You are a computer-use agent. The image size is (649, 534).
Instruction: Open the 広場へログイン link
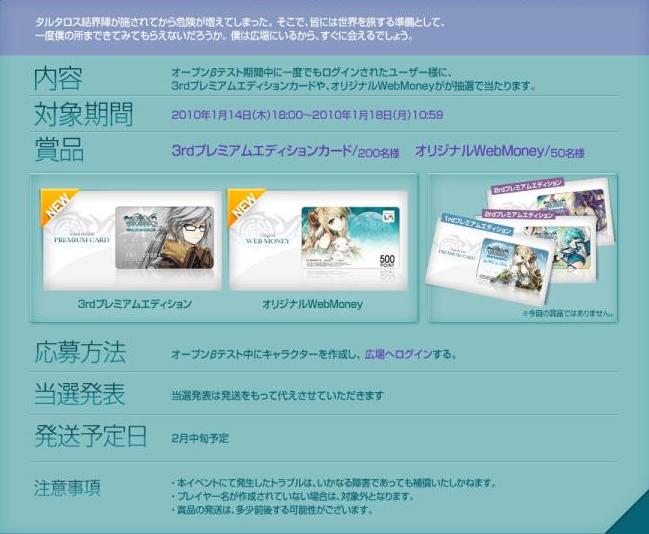(x=398, y=354)
